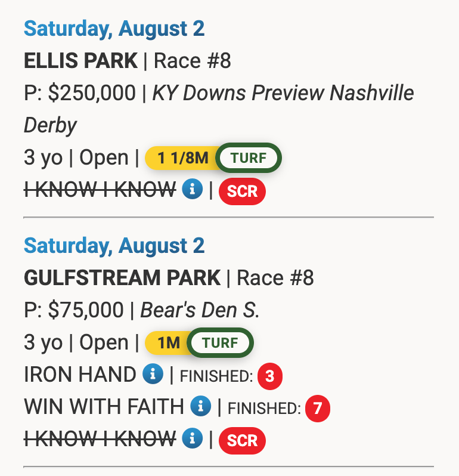Open the Saturday, August 2 date above Gulfstream Park

point(114,245)
